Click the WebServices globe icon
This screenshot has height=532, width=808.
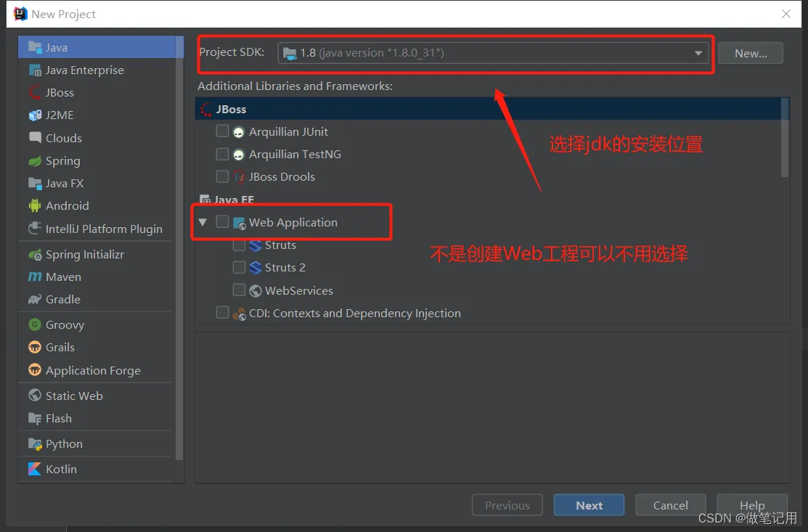(255, 291)
